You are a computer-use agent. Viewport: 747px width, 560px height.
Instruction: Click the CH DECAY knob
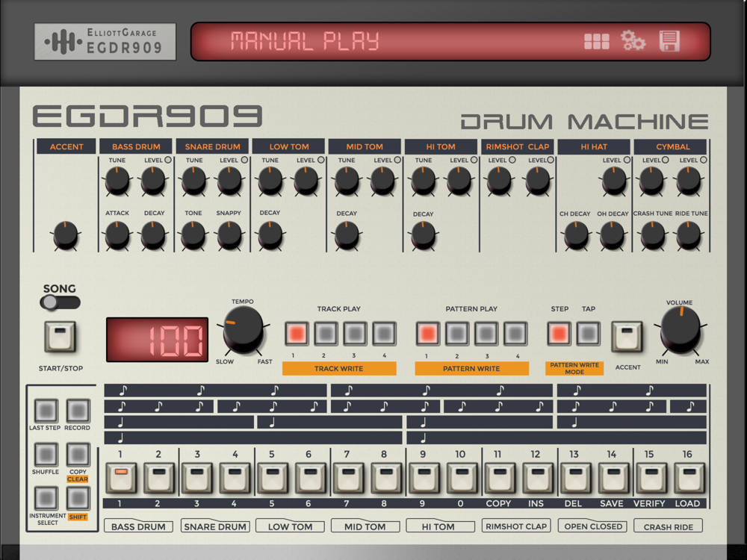[x=576, y=234]
